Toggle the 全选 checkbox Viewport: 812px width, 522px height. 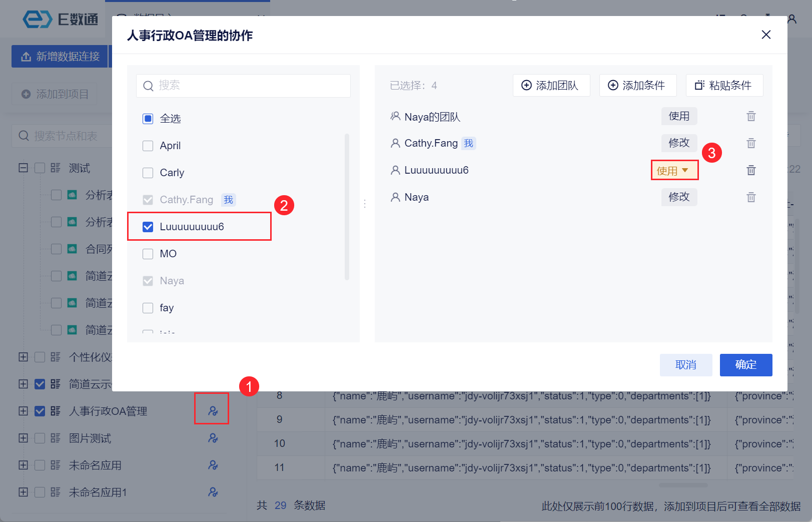click(148, 119)
